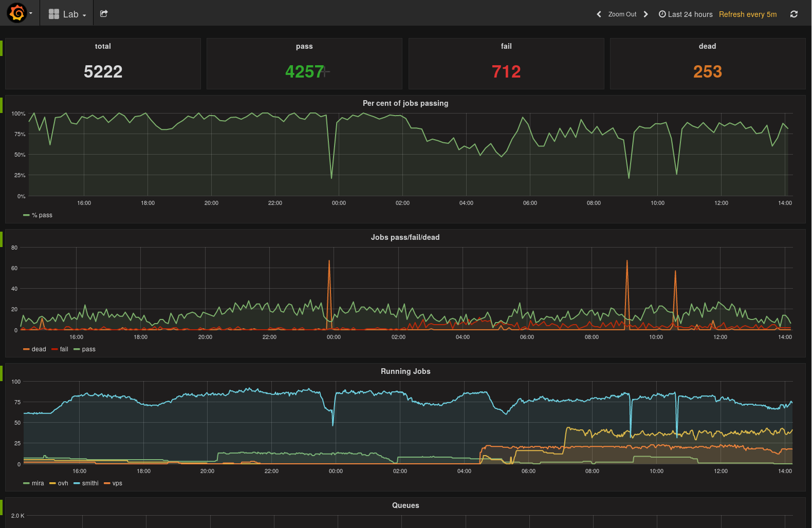Viewport: 812px width, 528px height.
Task: Open the fail panel title menu
Action: pyautogui.click(x=506, y=46)
